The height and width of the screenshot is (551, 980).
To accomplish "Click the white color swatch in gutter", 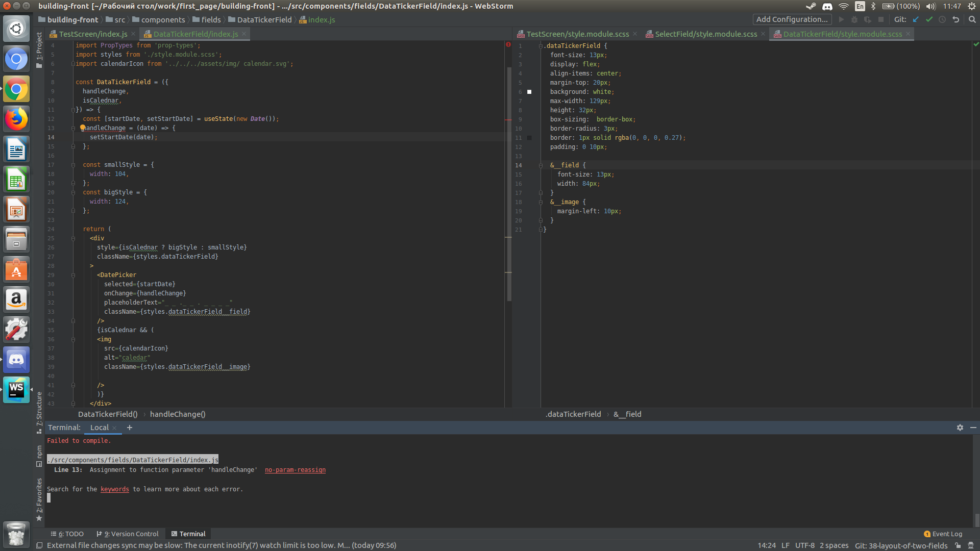I will [x=529, y=92].
